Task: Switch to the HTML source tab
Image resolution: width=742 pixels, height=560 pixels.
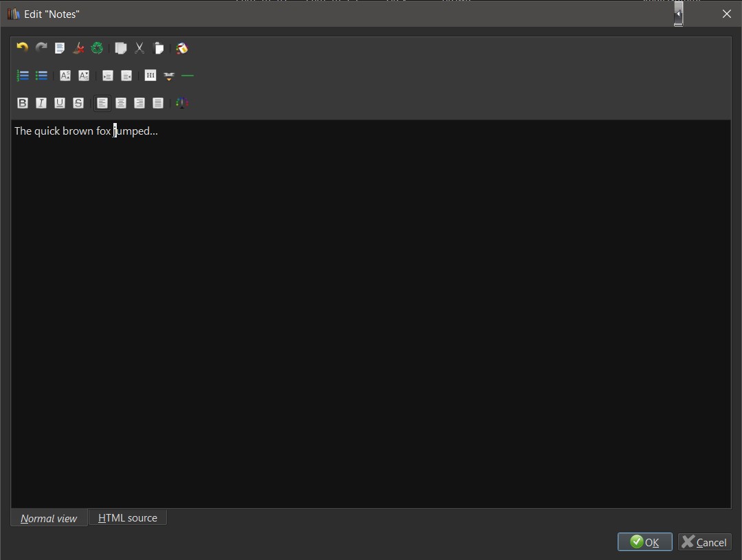Action: [x=127, y=518]
